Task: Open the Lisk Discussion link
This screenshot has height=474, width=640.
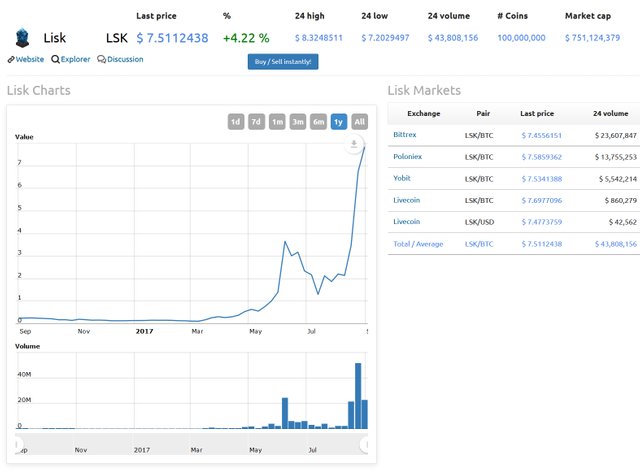Action: tap(120, 59)
